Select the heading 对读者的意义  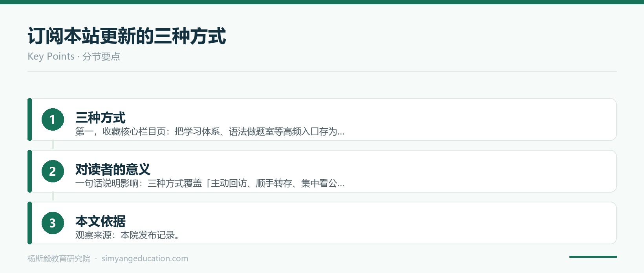pos(113,169)
